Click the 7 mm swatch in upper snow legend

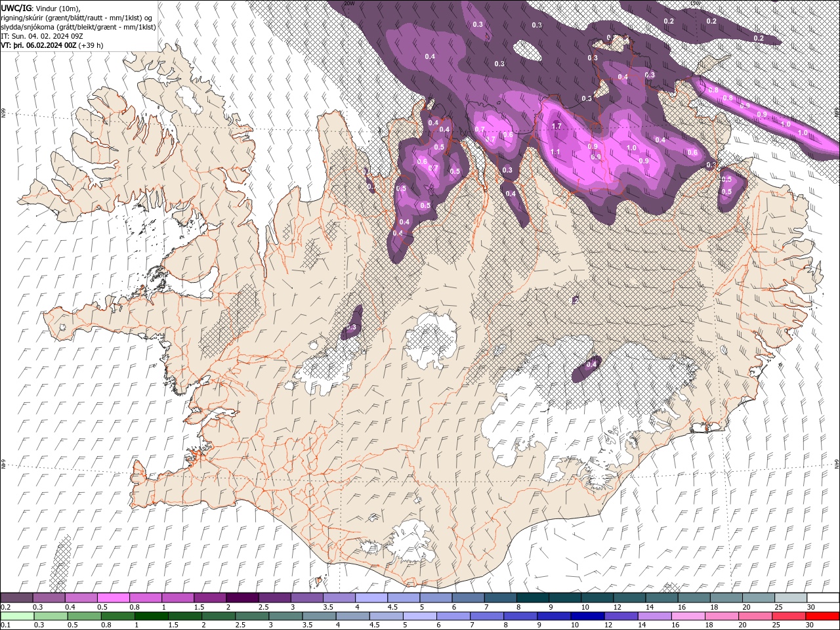[x=499, y=598]
